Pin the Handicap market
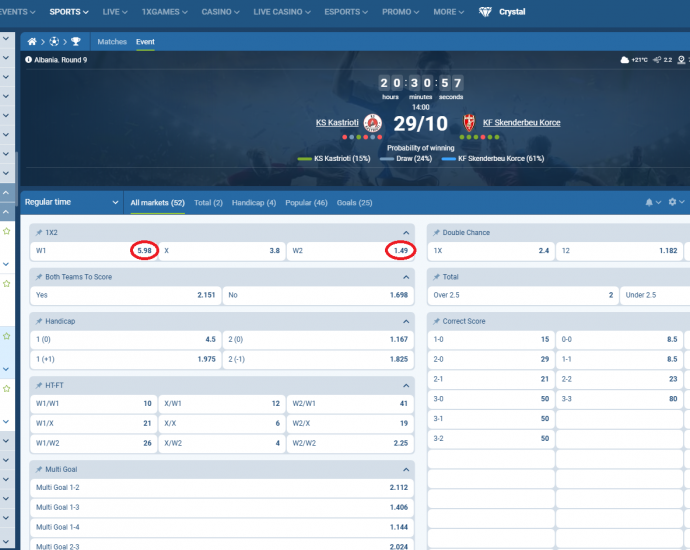Viewport: 690px width, 550px height. [x=39, y=321]
